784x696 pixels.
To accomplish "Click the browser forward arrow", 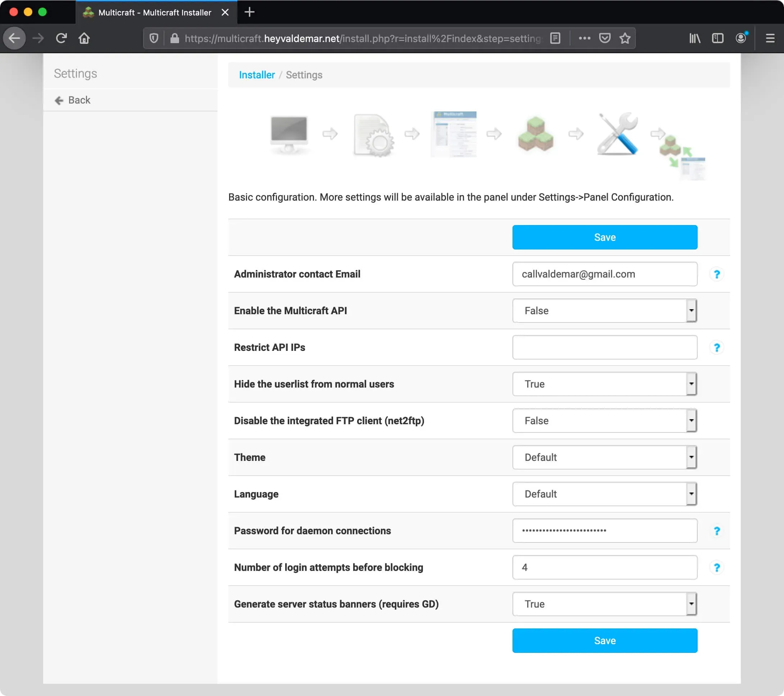I will pos(38,38).
